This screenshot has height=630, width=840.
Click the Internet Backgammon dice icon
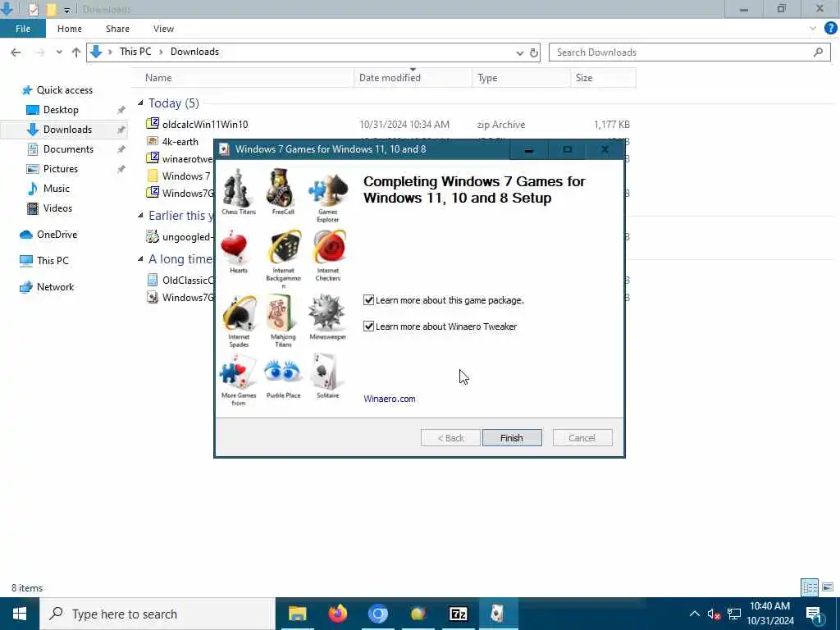click(284, 248)
